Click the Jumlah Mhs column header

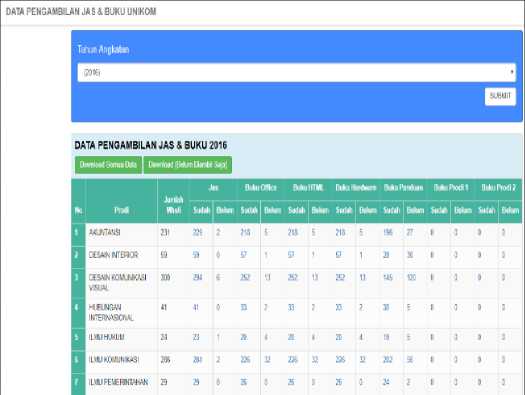coord(173,205)
